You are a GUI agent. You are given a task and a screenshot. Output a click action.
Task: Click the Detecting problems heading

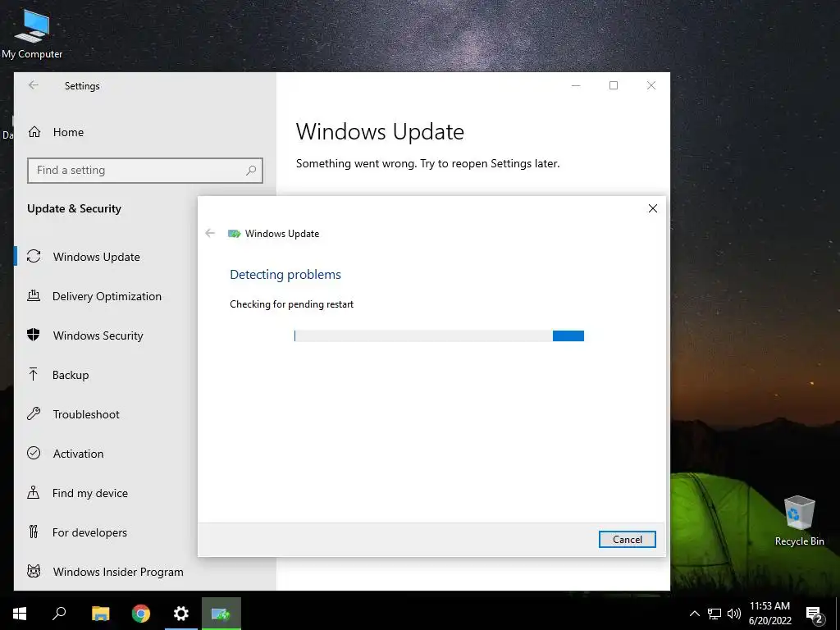tap(285, 274)
